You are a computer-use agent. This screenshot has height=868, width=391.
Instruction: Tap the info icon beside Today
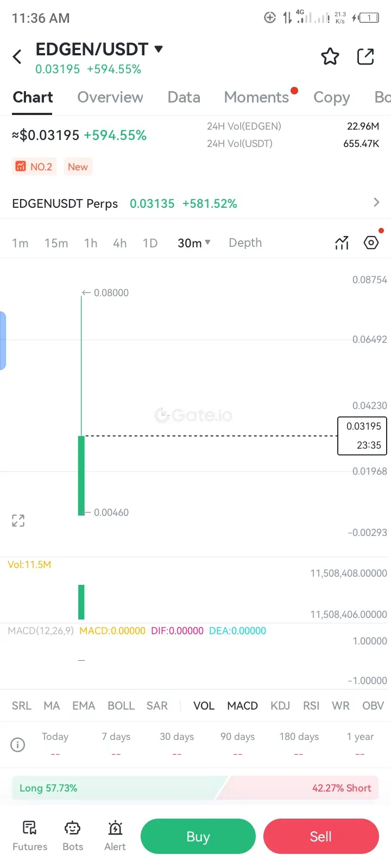tap(18, 745)
